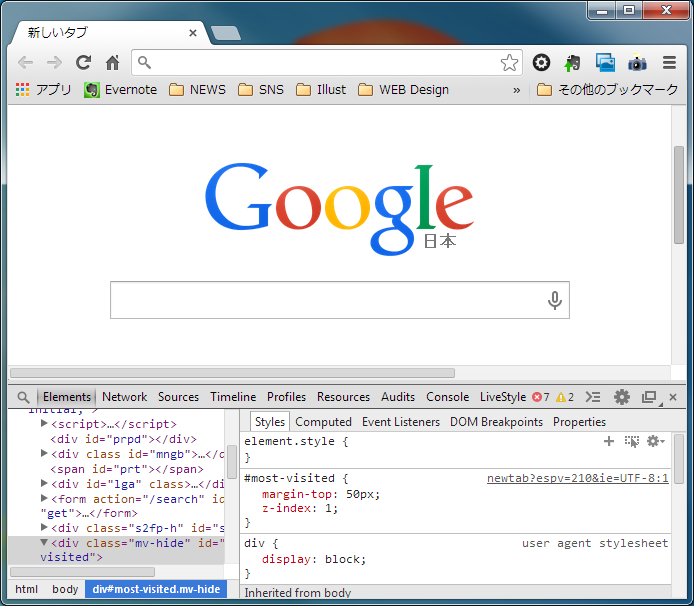The image size is (694, 606).
Task: Open the Evernote bookmark
Action: pos(120,90)
